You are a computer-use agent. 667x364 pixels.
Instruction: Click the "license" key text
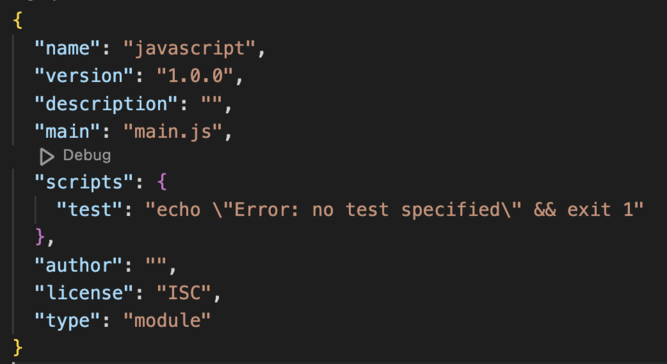tap(85, 293)
